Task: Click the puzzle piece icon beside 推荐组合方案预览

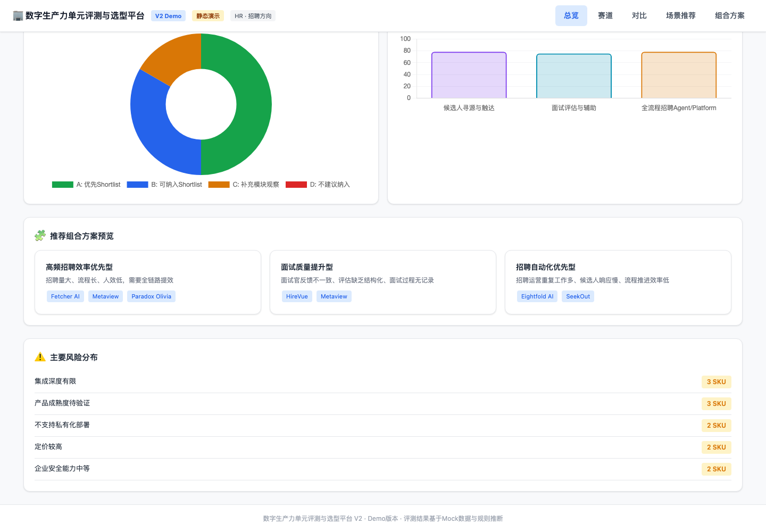Action: [40, 236]
